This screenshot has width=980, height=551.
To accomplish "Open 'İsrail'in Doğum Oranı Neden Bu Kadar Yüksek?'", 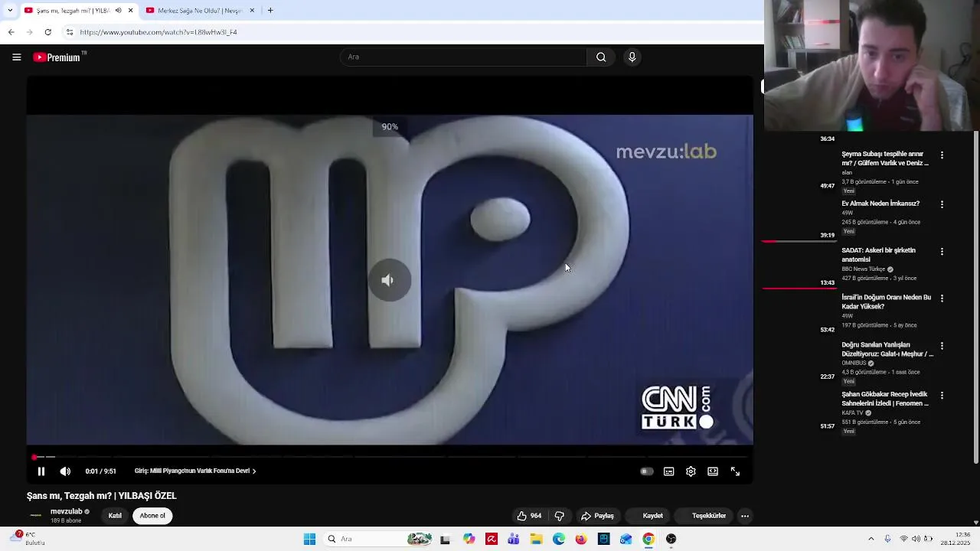I will pyautogui.click(x=887, y=302).
